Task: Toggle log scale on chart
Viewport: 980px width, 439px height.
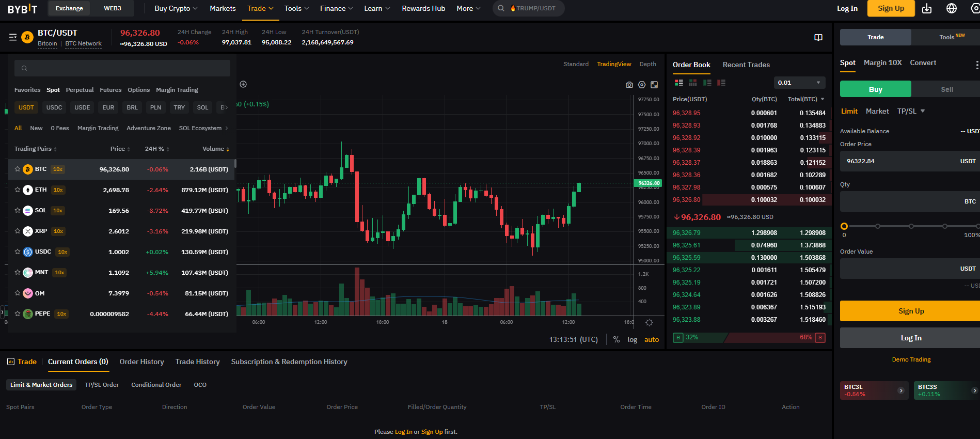Action: 632,339
